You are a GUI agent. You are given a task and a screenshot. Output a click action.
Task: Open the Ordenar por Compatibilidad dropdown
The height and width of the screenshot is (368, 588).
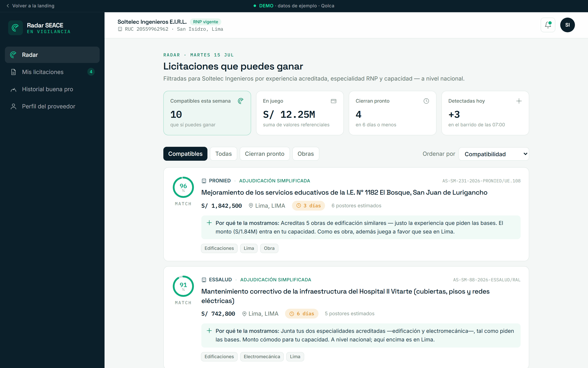coord(493,154)
